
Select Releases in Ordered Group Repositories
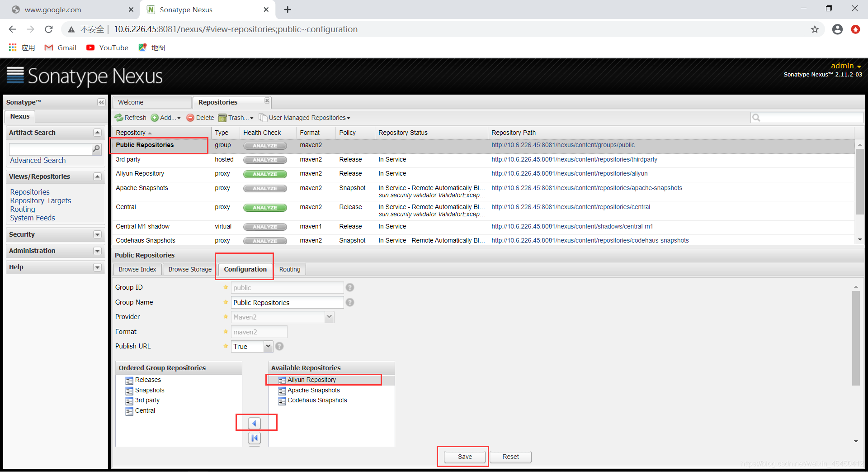[148, 380]
